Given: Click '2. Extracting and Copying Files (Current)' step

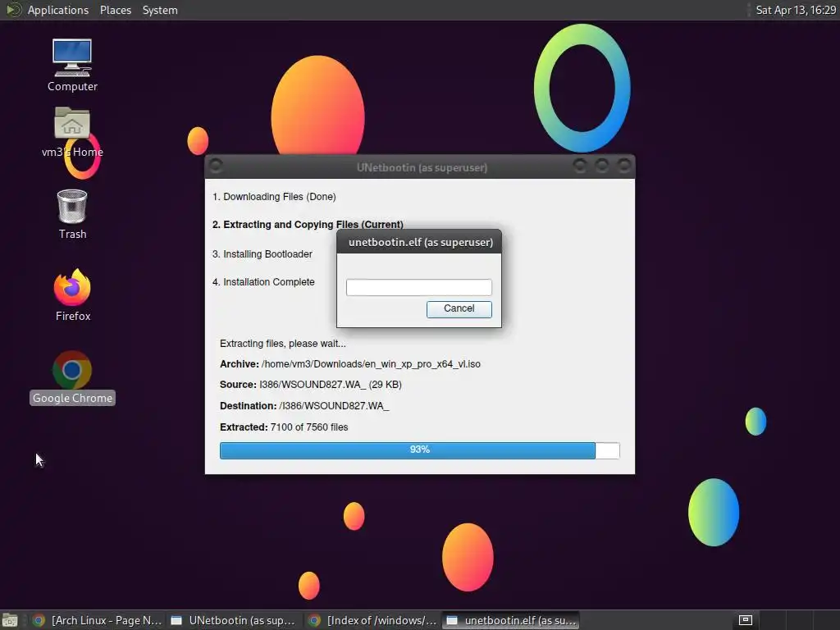Looking at the screenshot, I should click(308, 225).
